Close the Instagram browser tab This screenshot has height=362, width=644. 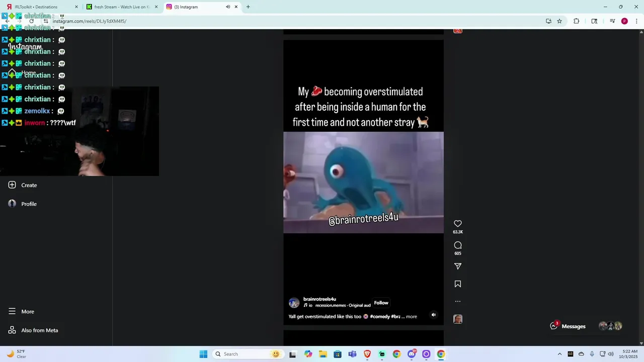pyautogui.click(x=236, y=7)
